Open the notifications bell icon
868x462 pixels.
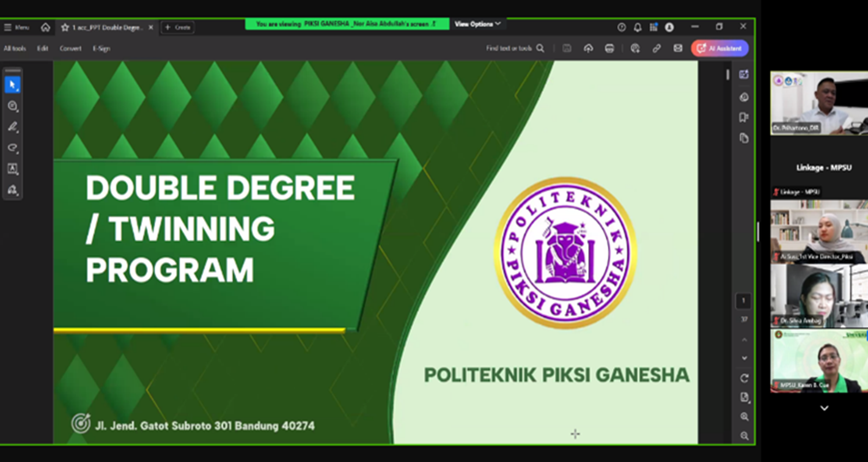[x=638, y=28]
